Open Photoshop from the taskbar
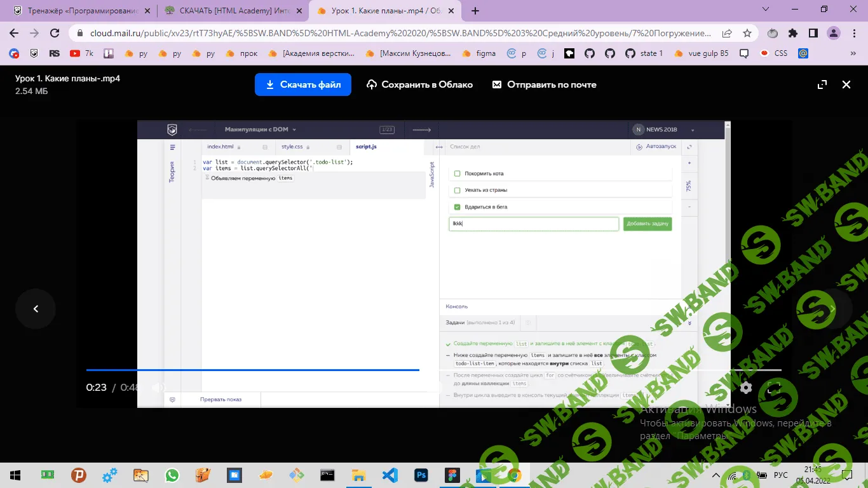The height and width of the screenshot is (488, 868). [x=421, y=475]
